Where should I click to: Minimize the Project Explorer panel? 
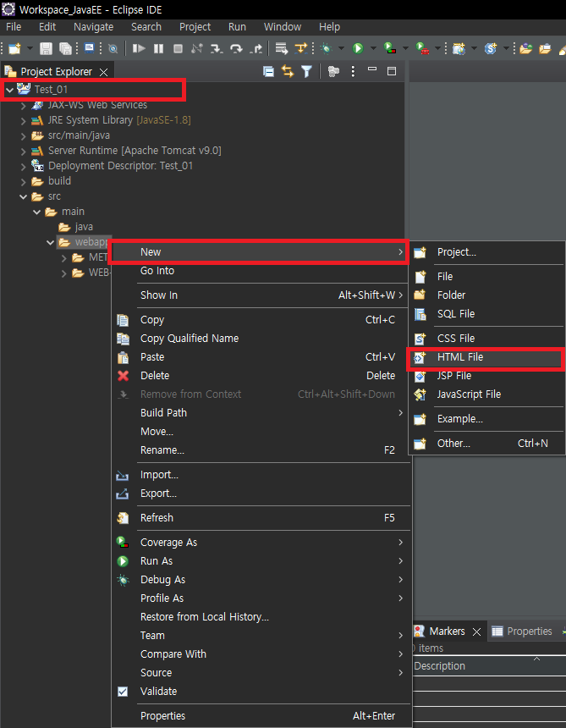pos(372,69)
